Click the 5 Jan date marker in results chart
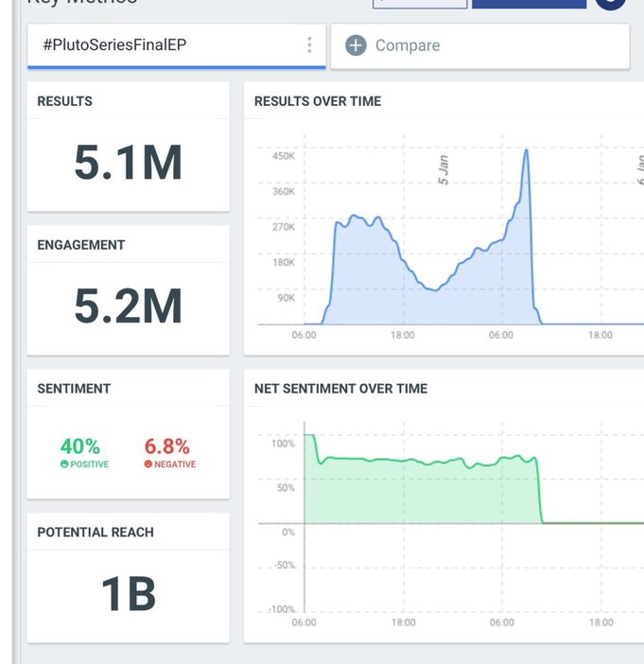The image size is (644, 664). [443, 170]
